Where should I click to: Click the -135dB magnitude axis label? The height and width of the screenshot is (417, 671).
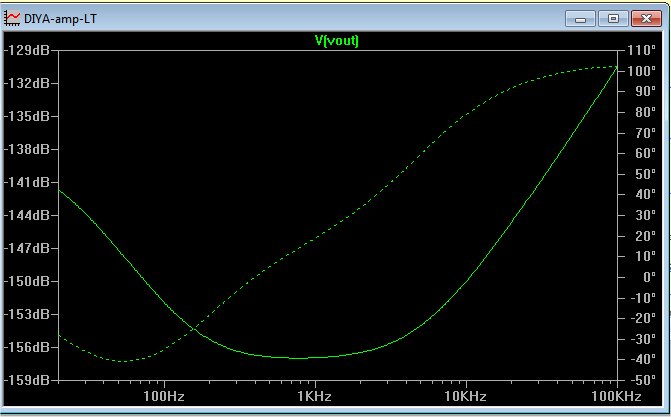[x=27, y=116]
